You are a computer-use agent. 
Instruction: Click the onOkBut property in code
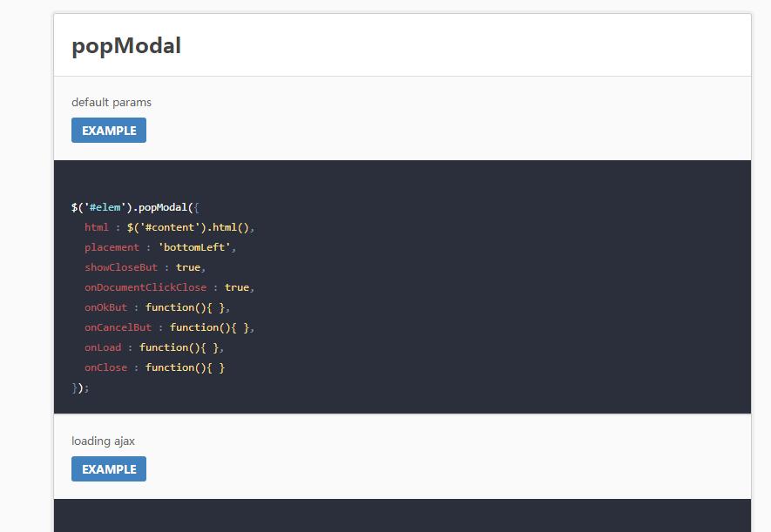point(105,307)
